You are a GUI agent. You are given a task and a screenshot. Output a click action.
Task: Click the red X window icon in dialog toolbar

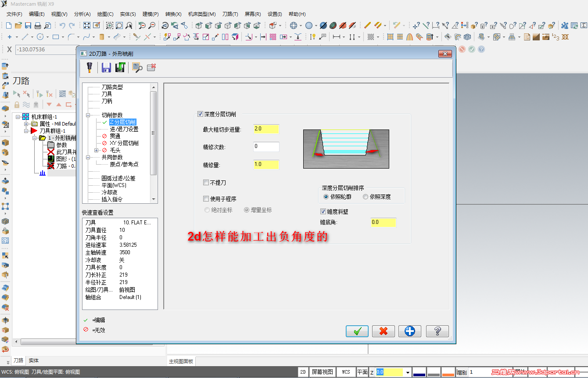point(152,67)
